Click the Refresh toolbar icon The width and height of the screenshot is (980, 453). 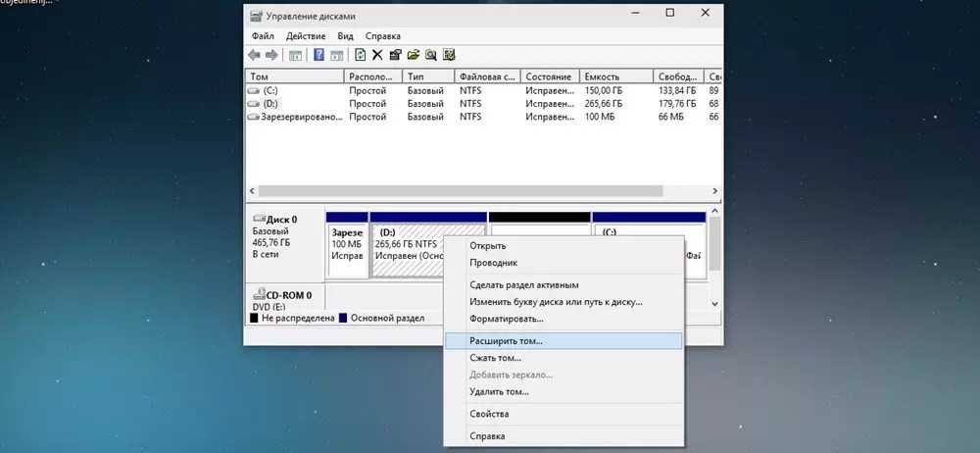361,55
